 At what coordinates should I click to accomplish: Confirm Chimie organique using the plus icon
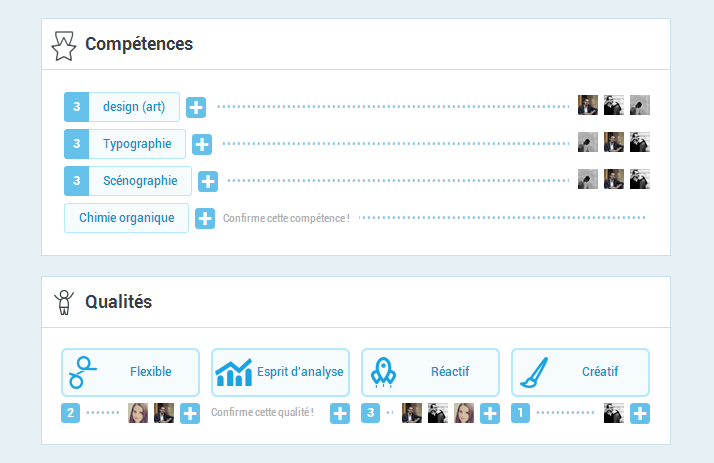coord(205,219)
